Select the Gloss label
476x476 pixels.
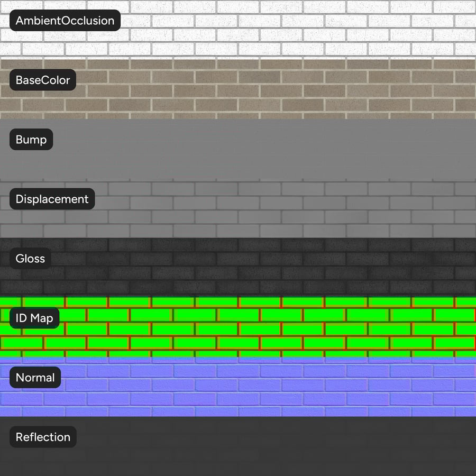click(30, 258)
